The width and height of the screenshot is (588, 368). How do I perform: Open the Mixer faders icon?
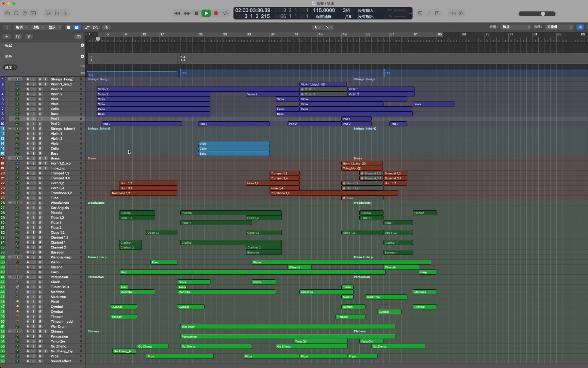coord(57,13)
